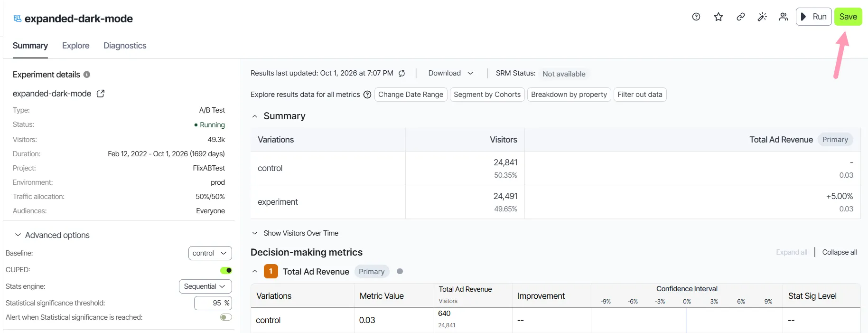
Task: Edit the statistical significance threshold field
Action: (213, 303)
